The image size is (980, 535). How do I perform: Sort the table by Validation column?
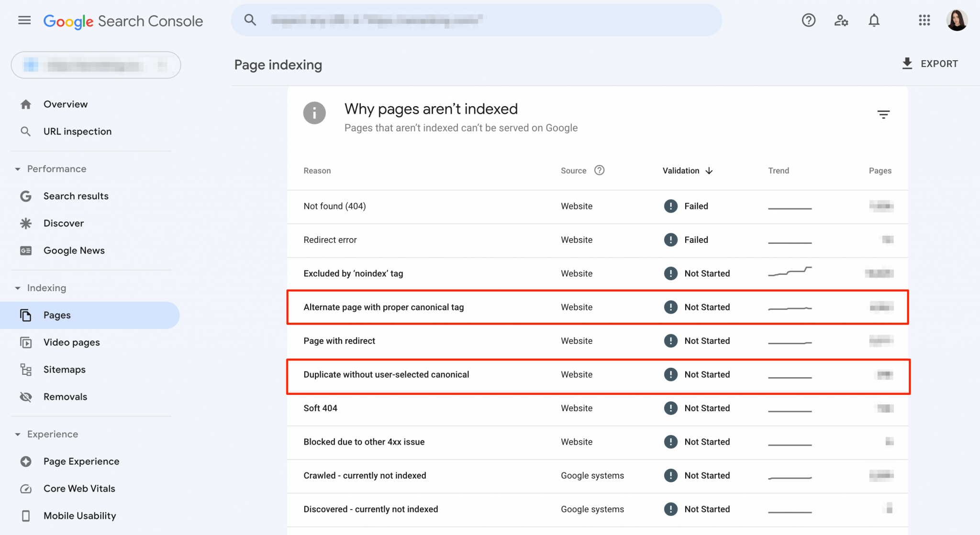click(687, 170)
